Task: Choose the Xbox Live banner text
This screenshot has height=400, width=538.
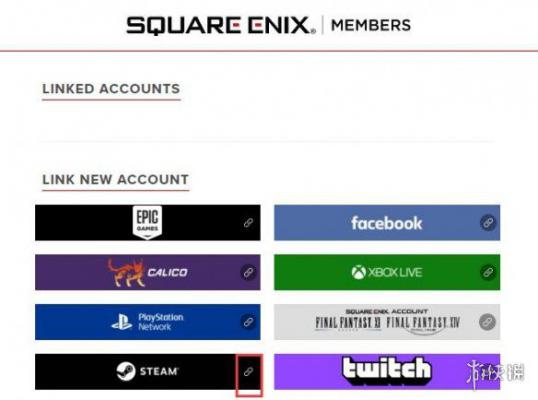Action: pos(395,272)
